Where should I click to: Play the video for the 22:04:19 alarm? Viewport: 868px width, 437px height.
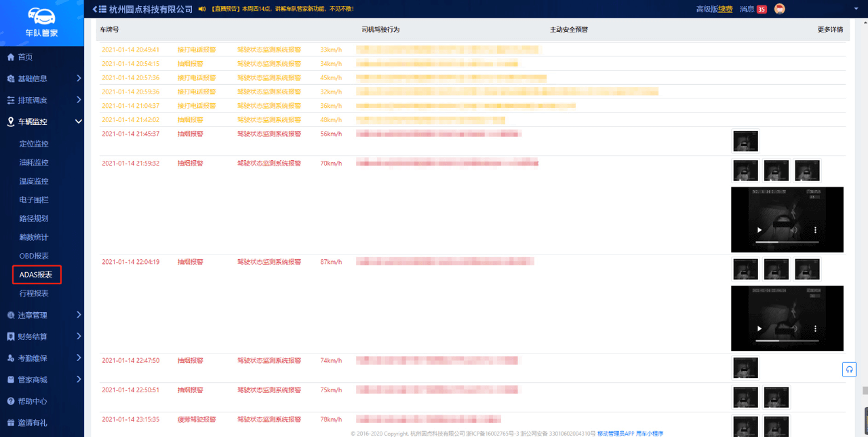coord(759,328)
